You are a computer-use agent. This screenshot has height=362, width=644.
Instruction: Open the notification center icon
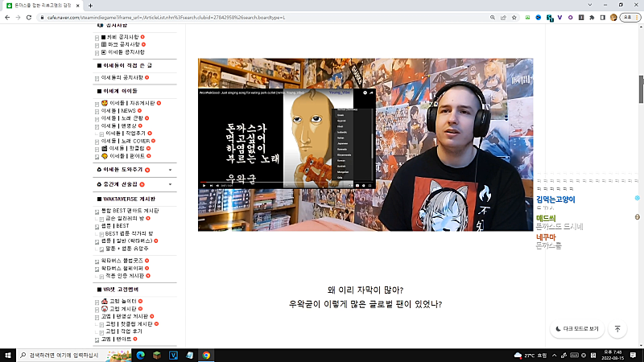633,356
